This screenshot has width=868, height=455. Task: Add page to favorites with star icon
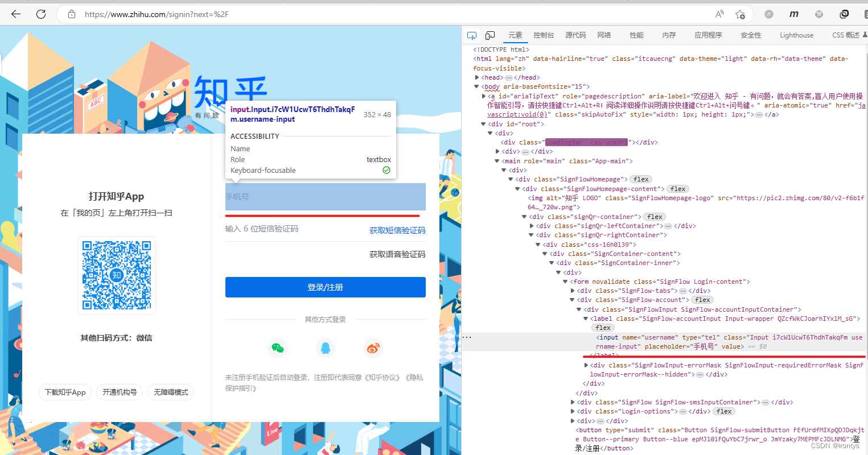740,14
